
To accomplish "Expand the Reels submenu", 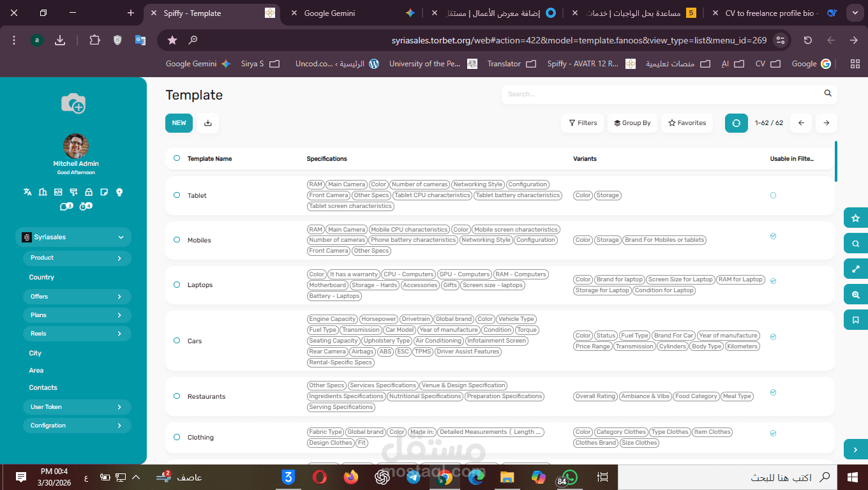I will pos(77,334).
